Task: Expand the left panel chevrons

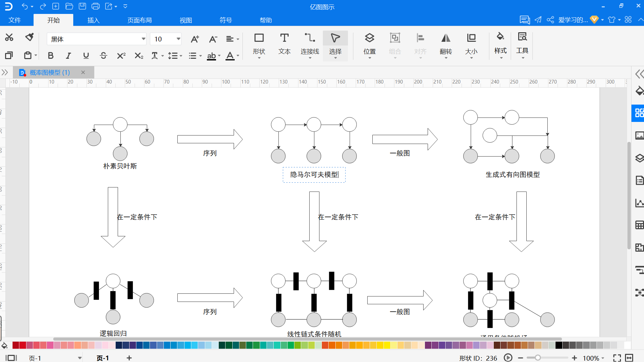Action: (x=5, y=72)
